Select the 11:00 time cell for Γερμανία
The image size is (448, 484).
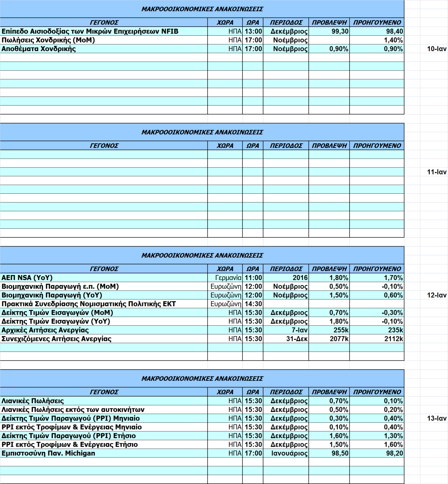coord(253,278)
